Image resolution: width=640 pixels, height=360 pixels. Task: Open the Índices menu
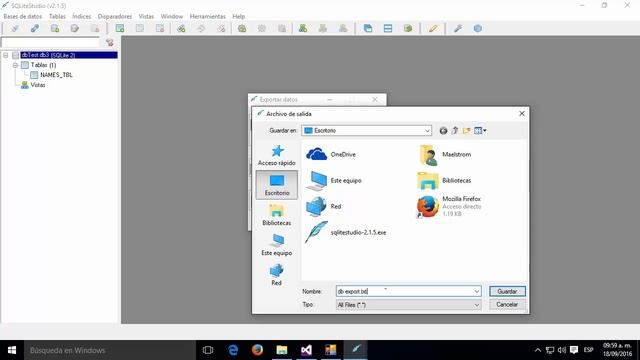click(x=82, y=16)
